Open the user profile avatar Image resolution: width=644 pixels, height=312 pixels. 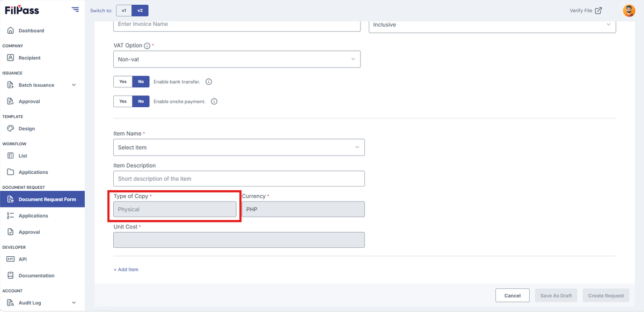pyautogui.click(x=628, y=10)
